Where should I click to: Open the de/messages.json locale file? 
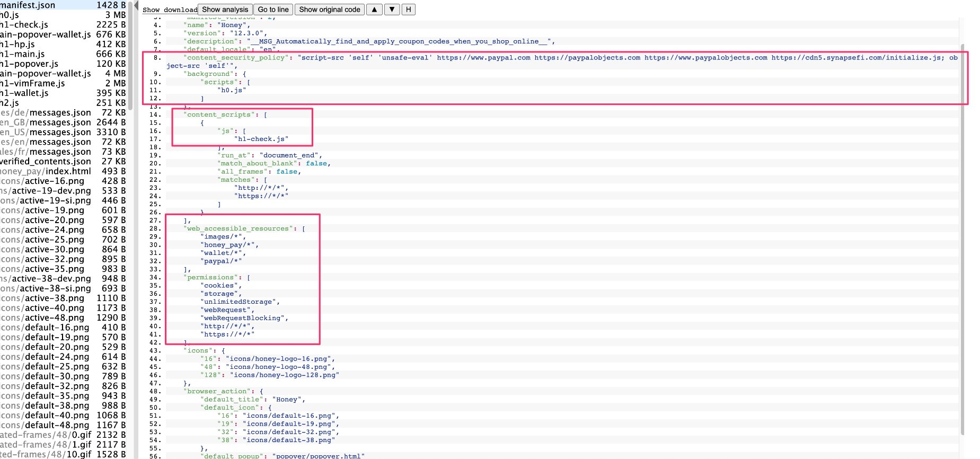pyautogui.click(x=63, y=112)
